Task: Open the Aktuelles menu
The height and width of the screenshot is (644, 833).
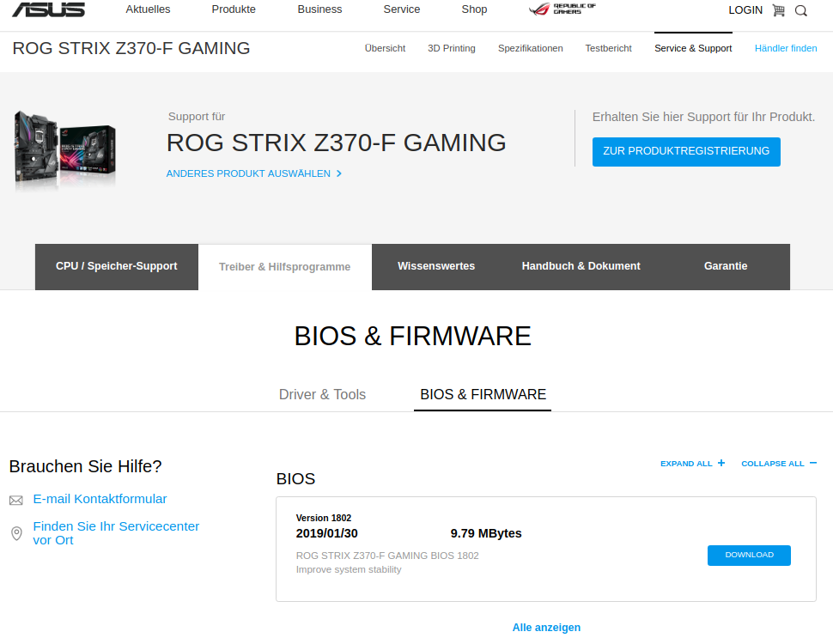Action: (148, 9)
